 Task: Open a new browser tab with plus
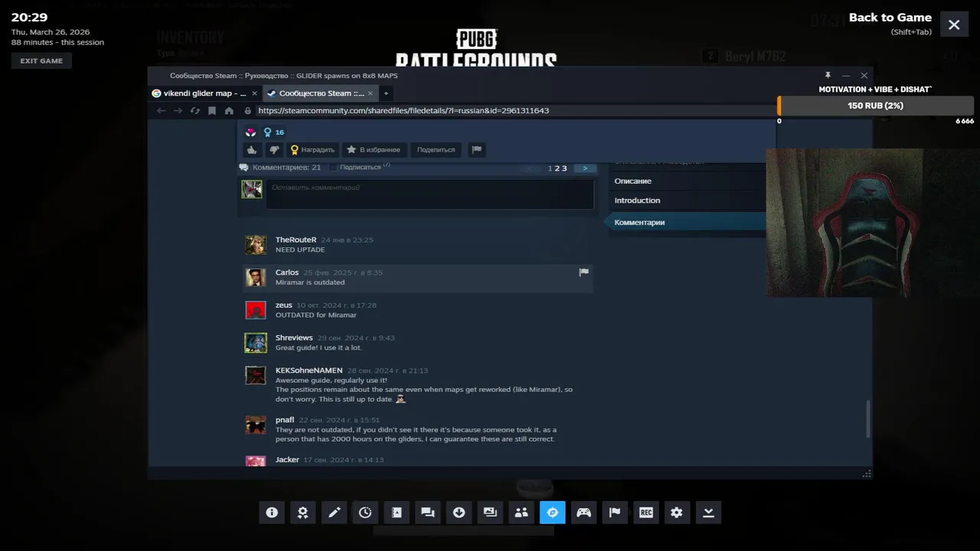(x=386, y=93)
